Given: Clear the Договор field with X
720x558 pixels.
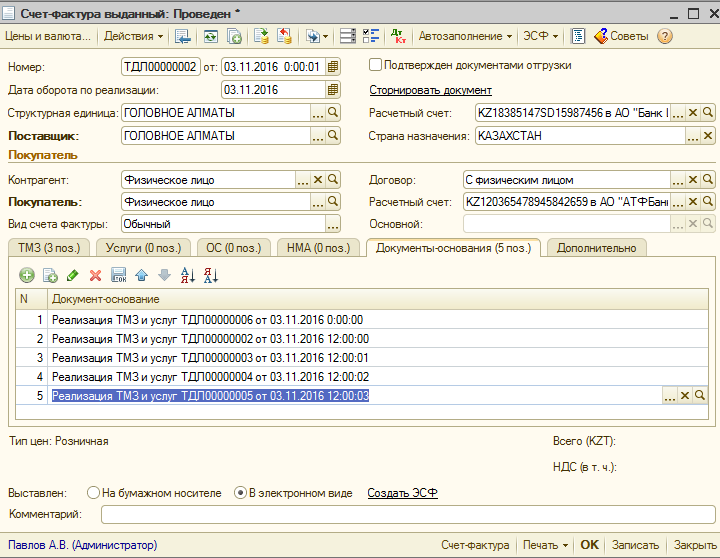Looking at the screenshot, I should [x=693, y=180].
